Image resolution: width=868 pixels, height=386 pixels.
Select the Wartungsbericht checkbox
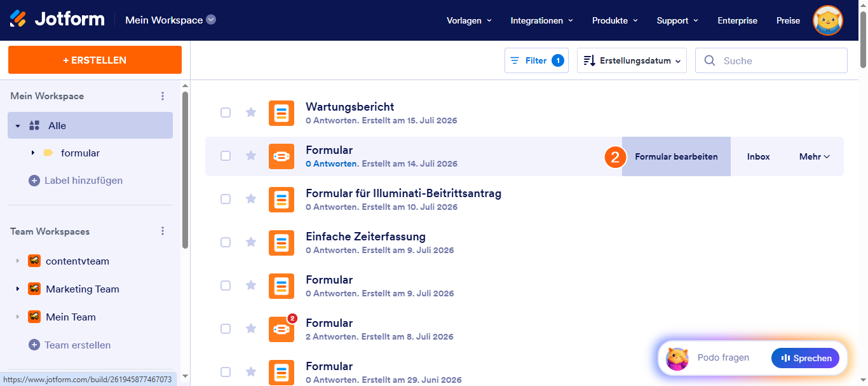coord(226,113)
